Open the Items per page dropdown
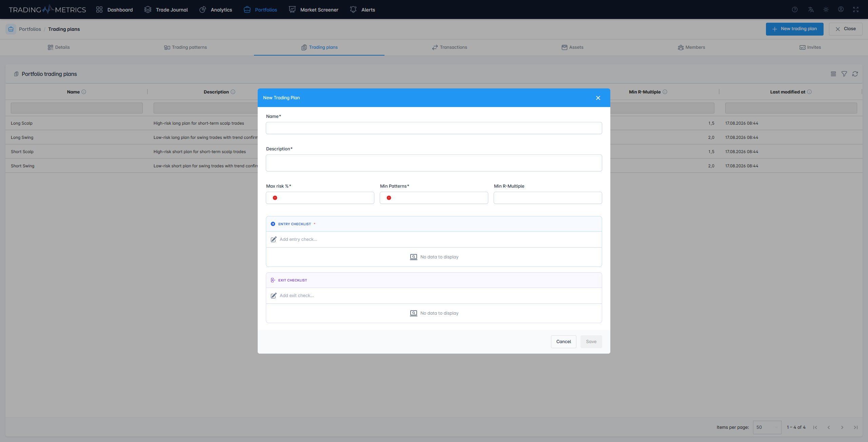 tap(767, 427)
